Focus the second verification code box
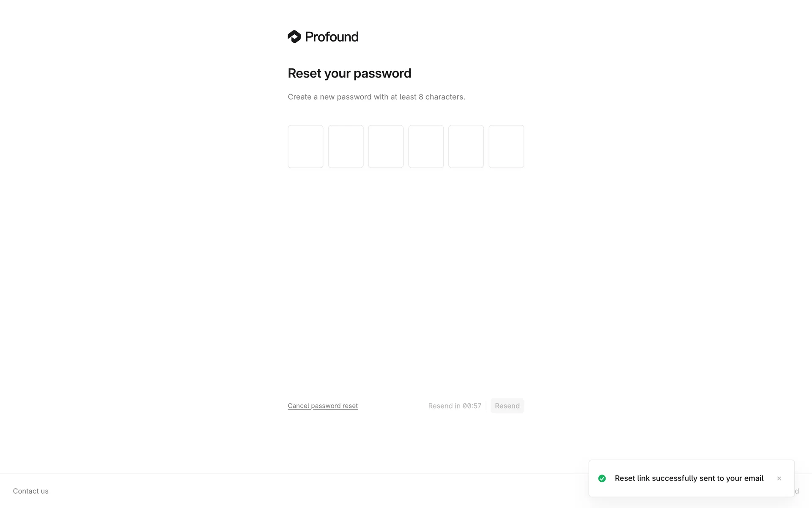Screen dimensions: 812x508 point(346,146)
